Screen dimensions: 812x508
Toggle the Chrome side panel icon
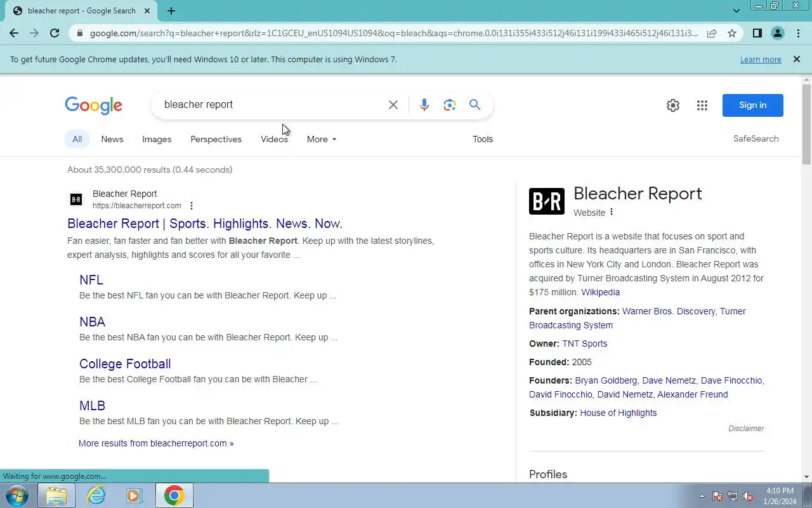click(757, 33)
